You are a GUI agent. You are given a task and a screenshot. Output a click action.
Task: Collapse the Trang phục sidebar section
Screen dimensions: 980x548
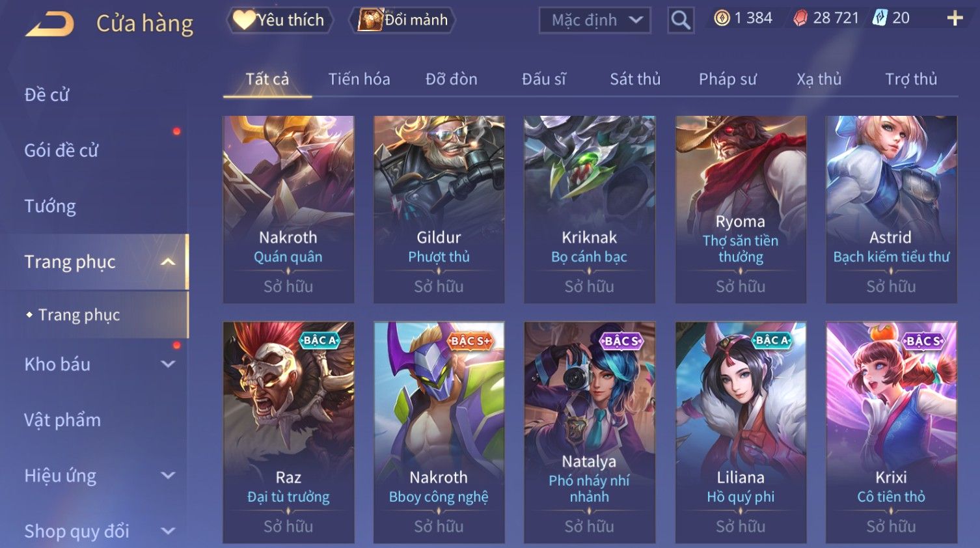(168, 262)
